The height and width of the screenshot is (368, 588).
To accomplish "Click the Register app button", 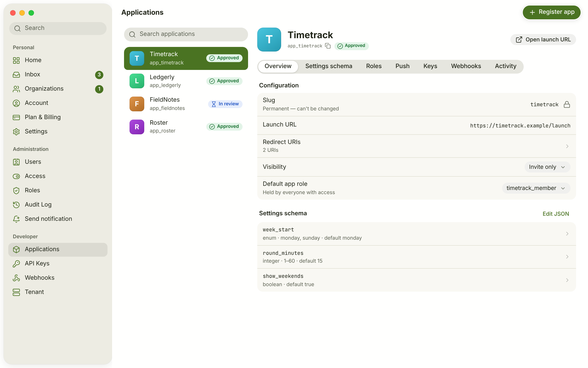I will click(x=551, y=12).
